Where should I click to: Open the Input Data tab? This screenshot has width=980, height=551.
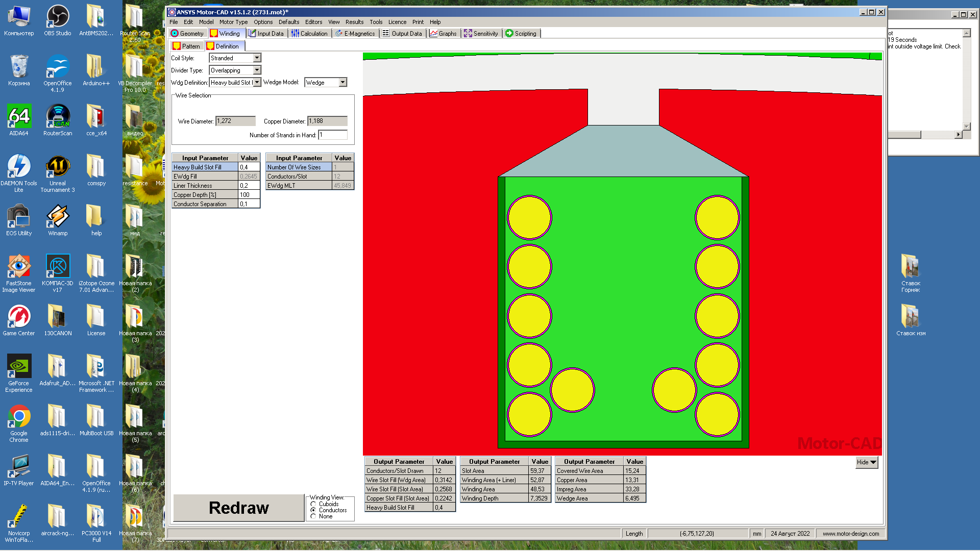pos(266,34)
